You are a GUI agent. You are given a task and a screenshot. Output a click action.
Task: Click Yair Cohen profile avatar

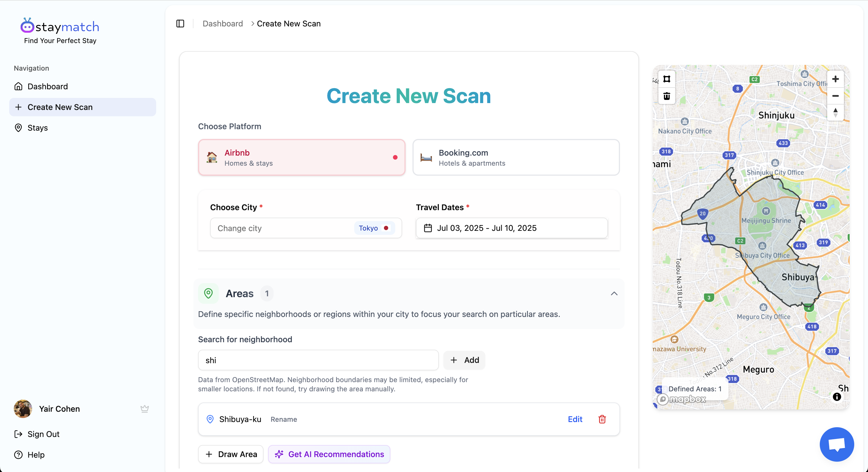click(23, 409)
